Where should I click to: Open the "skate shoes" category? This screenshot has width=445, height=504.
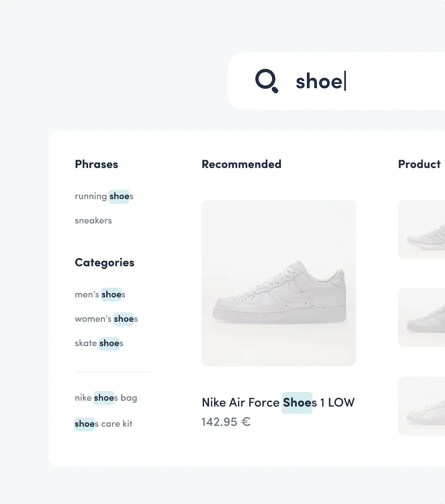pyautogui.click(x=99, y=343)
